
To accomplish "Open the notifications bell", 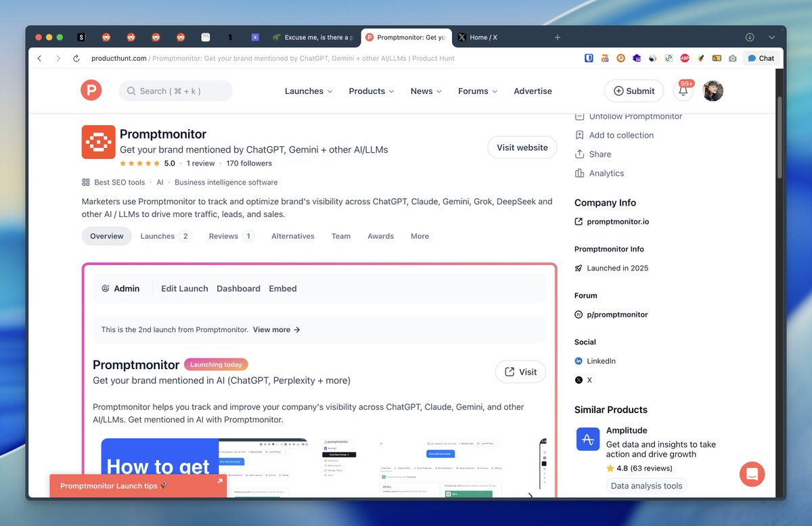I will point(683,91).
